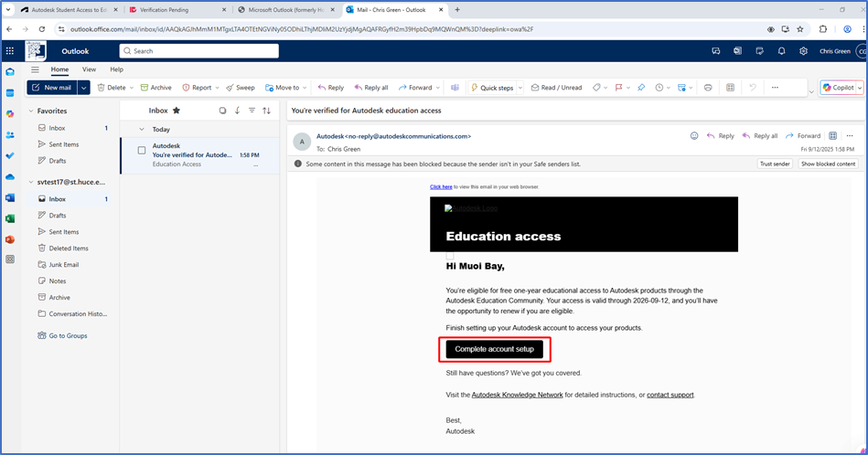Open the app launcher waffle icon
This screenshot has width=868, height=455.
pos(10,51)
